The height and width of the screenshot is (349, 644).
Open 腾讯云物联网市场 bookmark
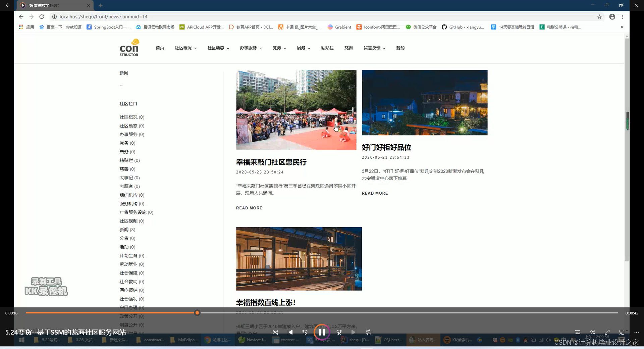[x=155, y=27]
